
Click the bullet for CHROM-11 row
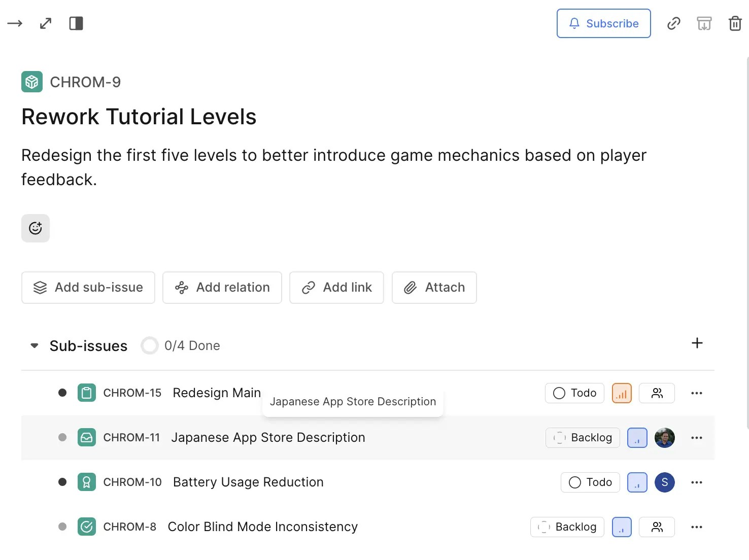pyautogui.click(x=62, y=437)
